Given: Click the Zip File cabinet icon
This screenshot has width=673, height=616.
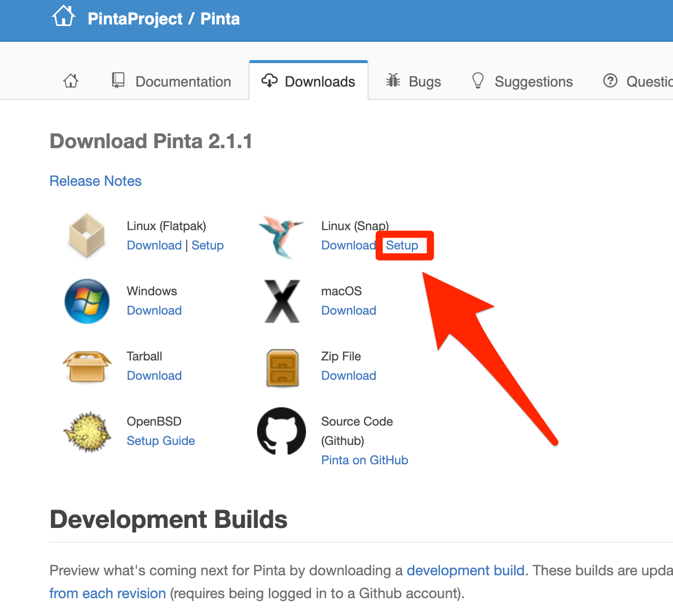Looking at the screenshot, I should point(283,368).
